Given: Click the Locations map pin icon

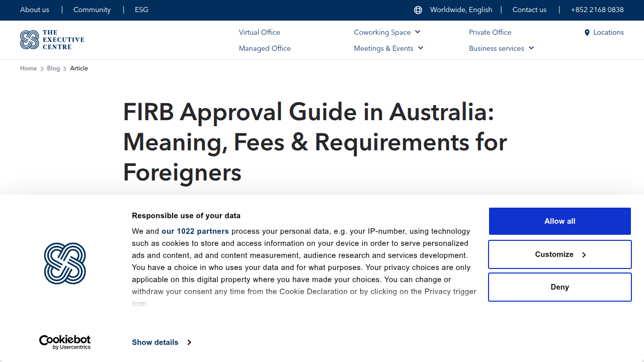Looking at the screenshot, I should 587,33.
